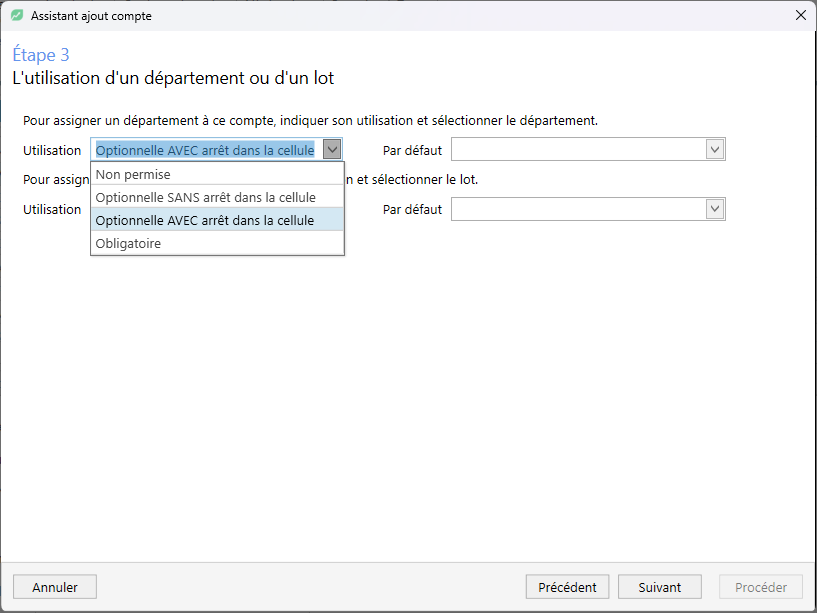
Task: Select the highlighted department Utilisation combo box text
Action: point(205,150)
